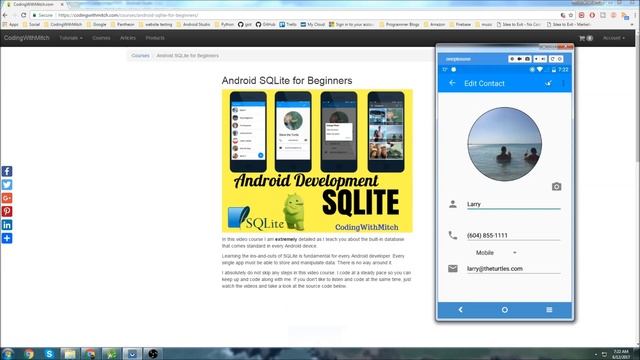Tap the camera icon to change photo
Screen dimensions: 640x360
pos(556,187)
